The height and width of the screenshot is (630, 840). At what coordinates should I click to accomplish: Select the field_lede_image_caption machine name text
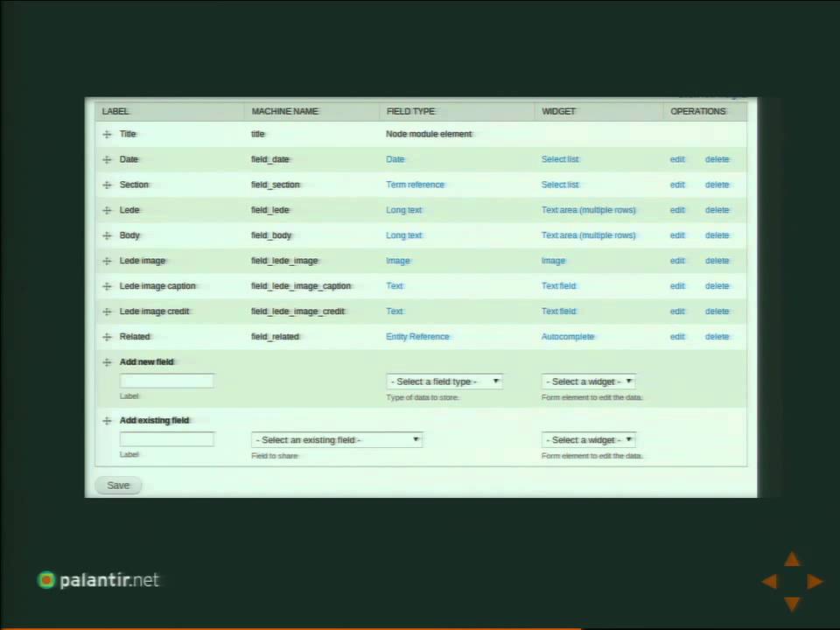click(x=301, y=286)
